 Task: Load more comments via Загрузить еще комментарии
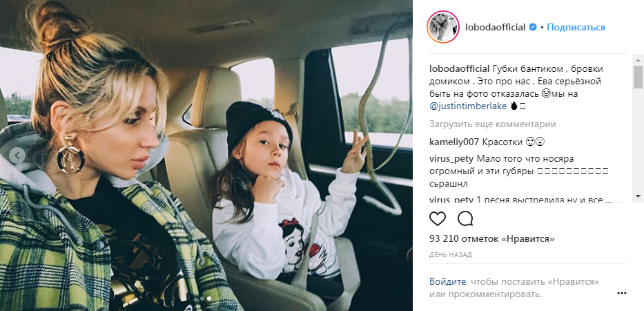pos(492,124)
